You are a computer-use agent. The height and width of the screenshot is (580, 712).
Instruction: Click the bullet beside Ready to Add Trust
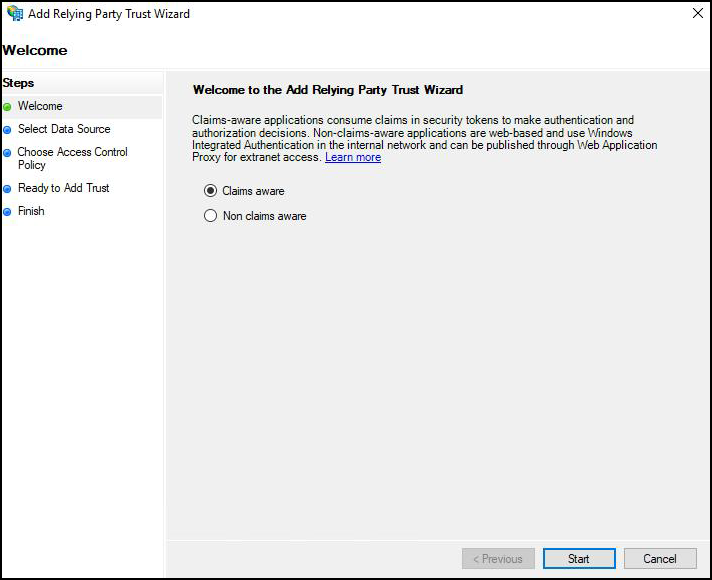click(7, 189)
